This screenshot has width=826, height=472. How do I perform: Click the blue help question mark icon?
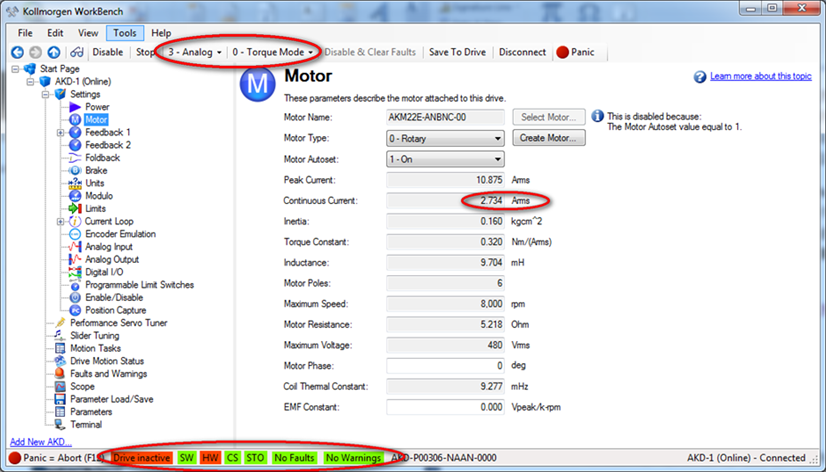(x=700, y=77)
